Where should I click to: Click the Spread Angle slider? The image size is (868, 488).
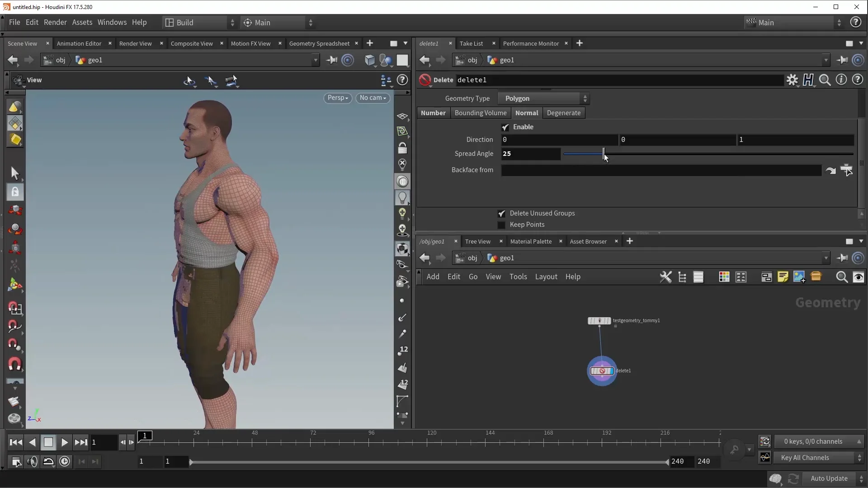(708, 154)
